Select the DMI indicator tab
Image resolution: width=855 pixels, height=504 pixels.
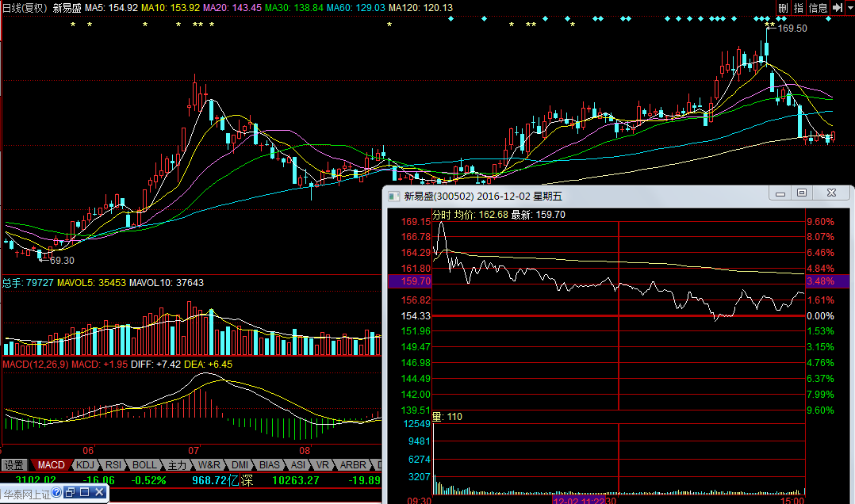click(240, 464)
